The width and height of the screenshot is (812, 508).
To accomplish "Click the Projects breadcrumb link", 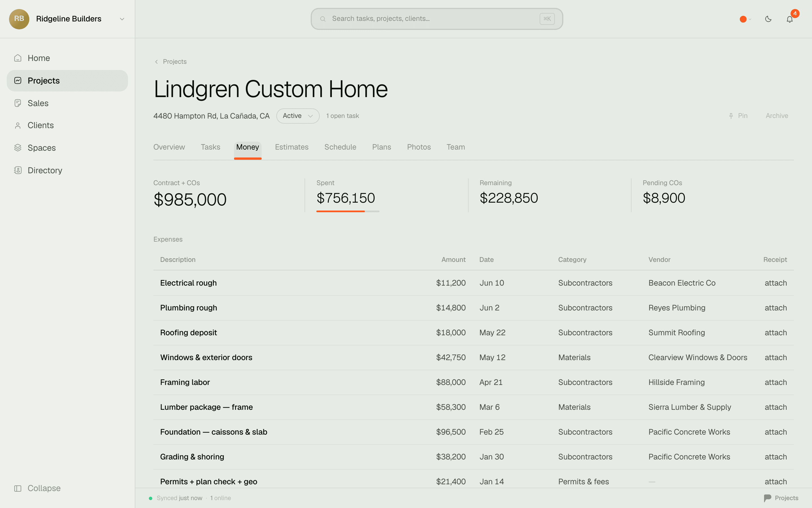I will click(175, 62).
